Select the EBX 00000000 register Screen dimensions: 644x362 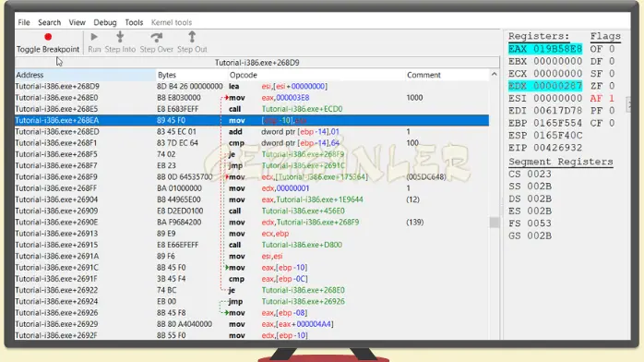pos(545,61)
